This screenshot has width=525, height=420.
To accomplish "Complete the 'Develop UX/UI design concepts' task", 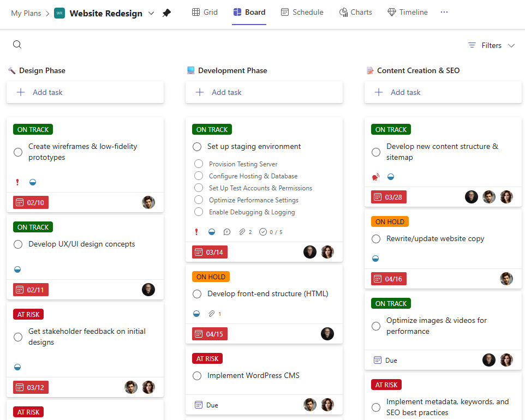I will (18, 244).
